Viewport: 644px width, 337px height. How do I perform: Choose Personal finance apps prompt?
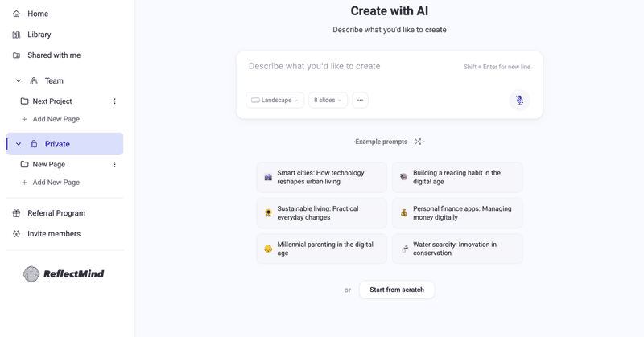[457, 213]
